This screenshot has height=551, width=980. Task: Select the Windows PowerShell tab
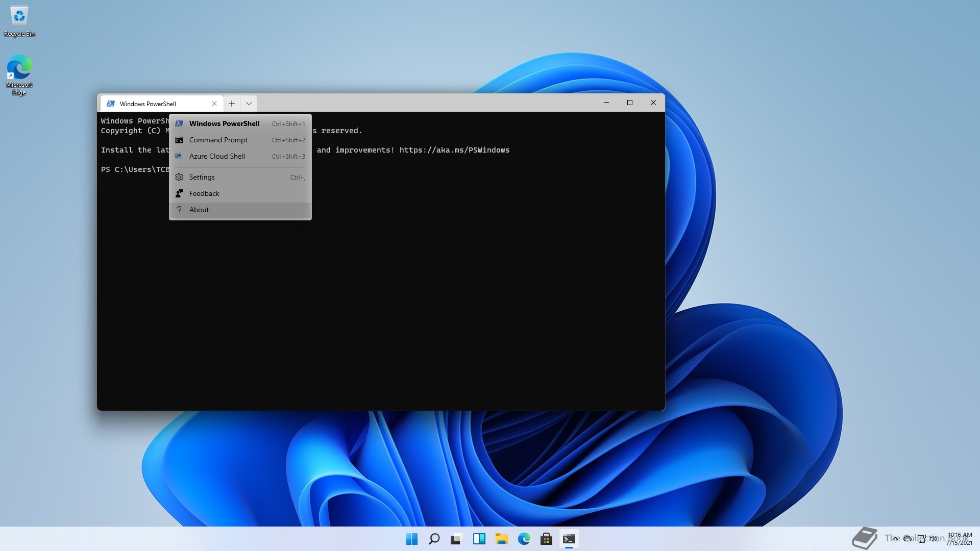click(162, 104)
